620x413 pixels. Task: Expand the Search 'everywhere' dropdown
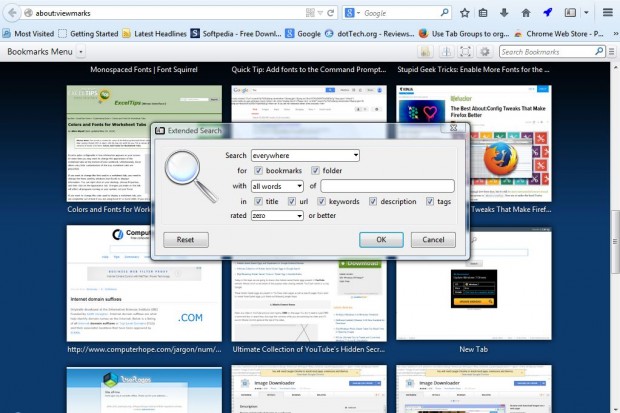click(305, 155)
